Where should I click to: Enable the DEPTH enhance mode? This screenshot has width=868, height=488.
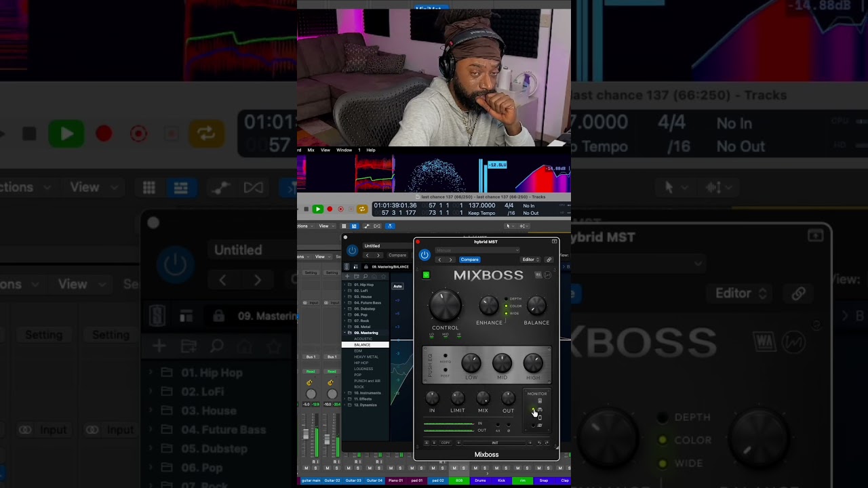coord(506,299)
